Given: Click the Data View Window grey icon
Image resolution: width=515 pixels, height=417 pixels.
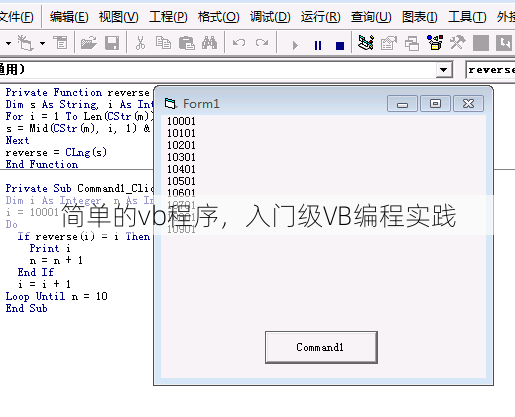Looking at the screenshot, I should click(481, 43).
